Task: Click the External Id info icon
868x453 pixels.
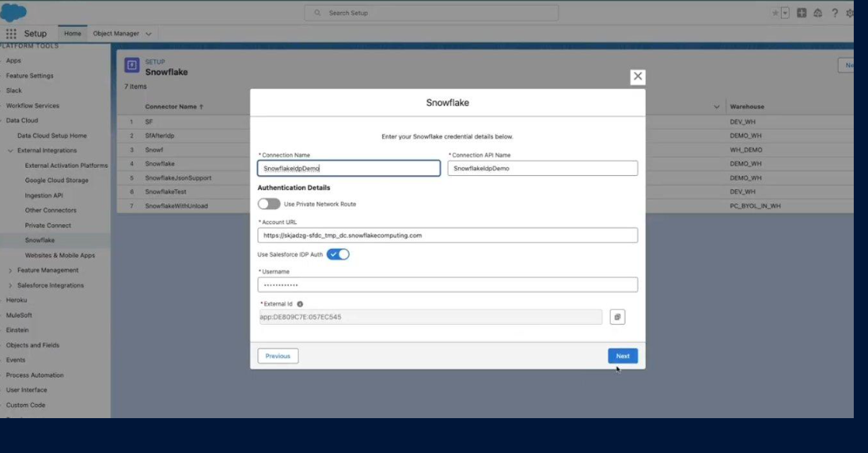Action: click(300, 304)
